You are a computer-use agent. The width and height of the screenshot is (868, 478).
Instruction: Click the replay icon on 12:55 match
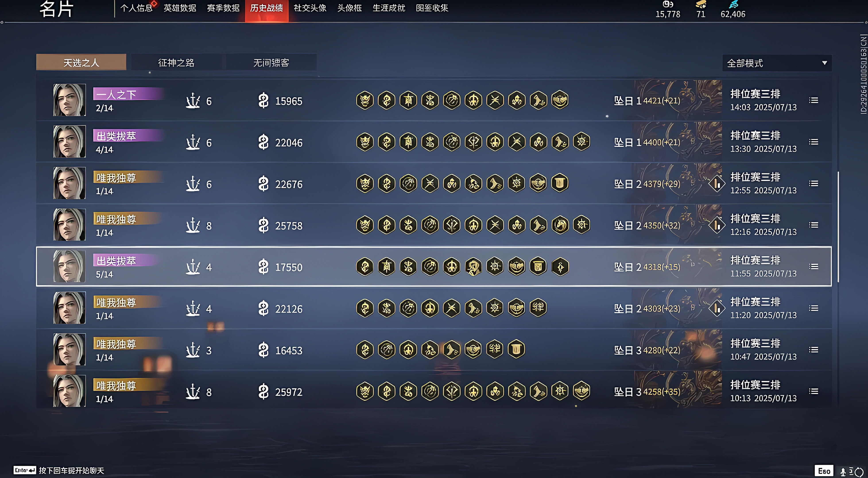click(x=717, y=184)
